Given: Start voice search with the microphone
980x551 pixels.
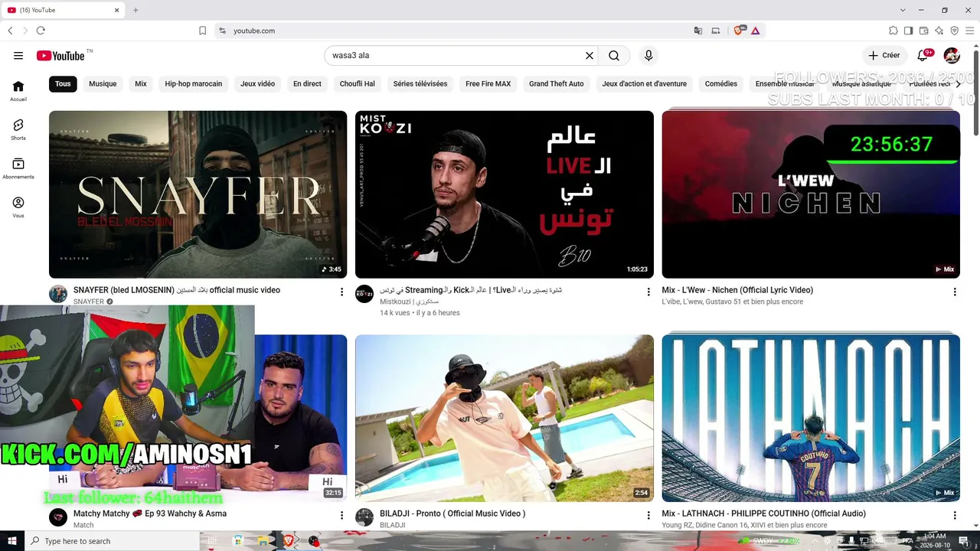Looking at the screenshot, I should tap(648, 56).
